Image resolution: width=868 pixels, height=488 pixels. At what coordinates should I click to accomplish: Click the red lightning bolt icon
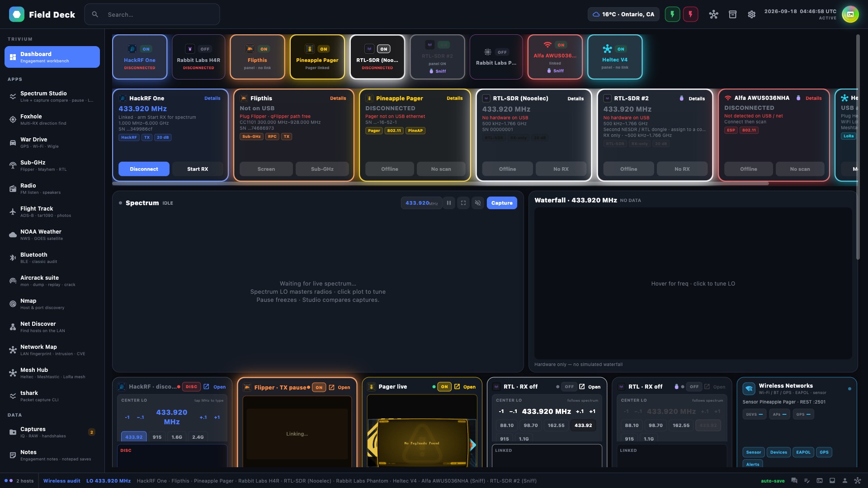pyautogui.click(x=690, y=14)
